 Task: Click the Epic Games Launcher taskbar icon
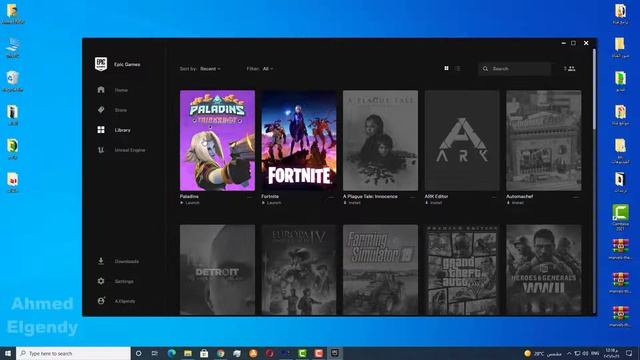pyautogui.click(x=335, y=353)
